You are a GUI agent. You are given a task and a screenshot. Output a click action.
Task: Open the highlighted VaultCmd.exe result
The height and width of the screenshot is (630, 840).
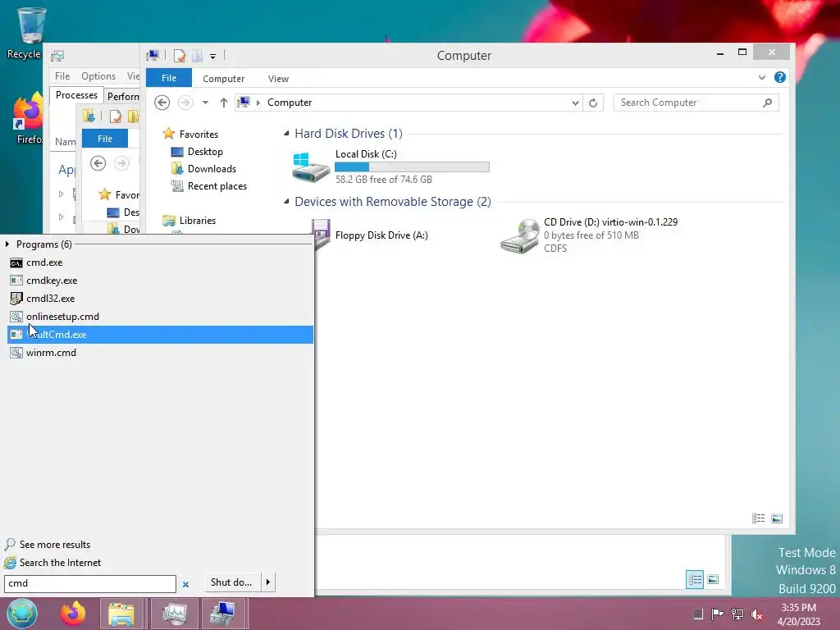[160, 335]
